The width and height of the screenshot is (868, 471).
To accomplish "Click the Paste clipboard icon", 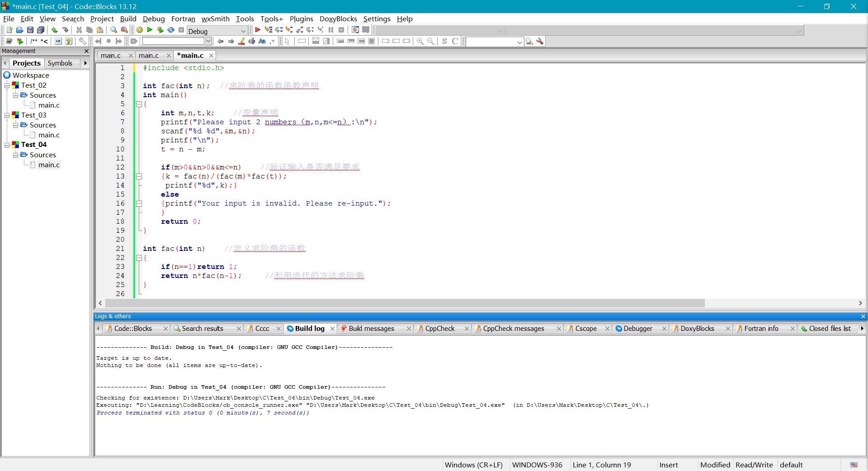I will 100,30.
